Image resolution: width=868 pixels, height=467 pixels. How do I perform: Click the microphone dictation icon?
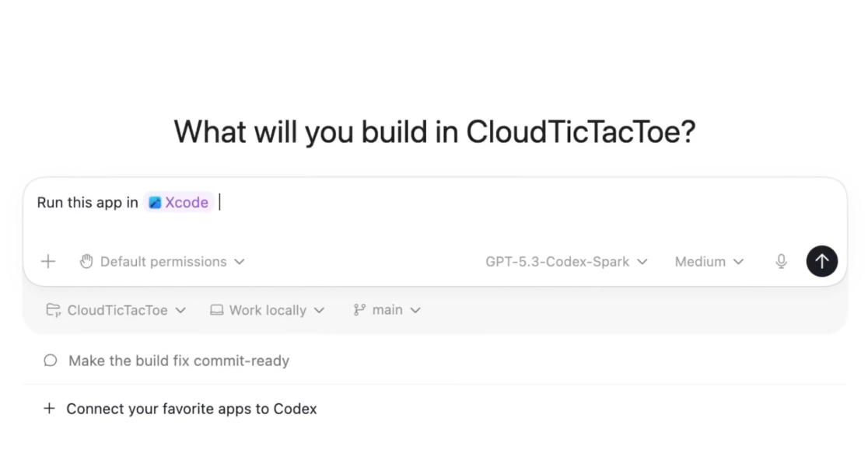pyautogui.click(x=781, y=262)
